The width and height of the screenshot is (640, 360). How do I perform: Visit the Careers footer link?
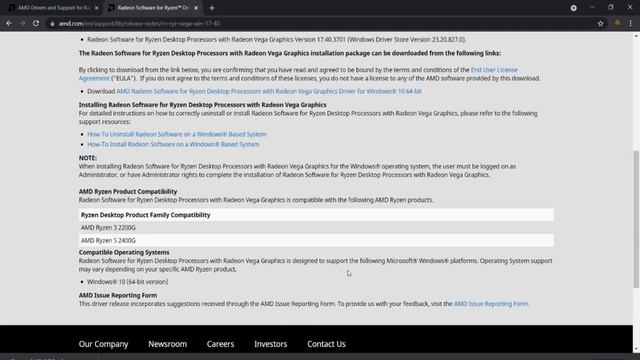(220, 344)
